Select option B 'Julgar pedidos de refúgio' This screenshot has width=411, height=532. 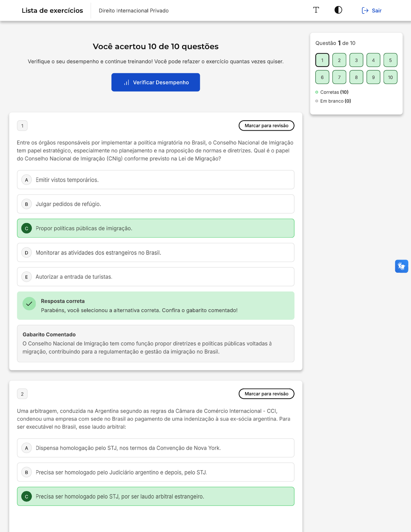(x=155, y=204)
